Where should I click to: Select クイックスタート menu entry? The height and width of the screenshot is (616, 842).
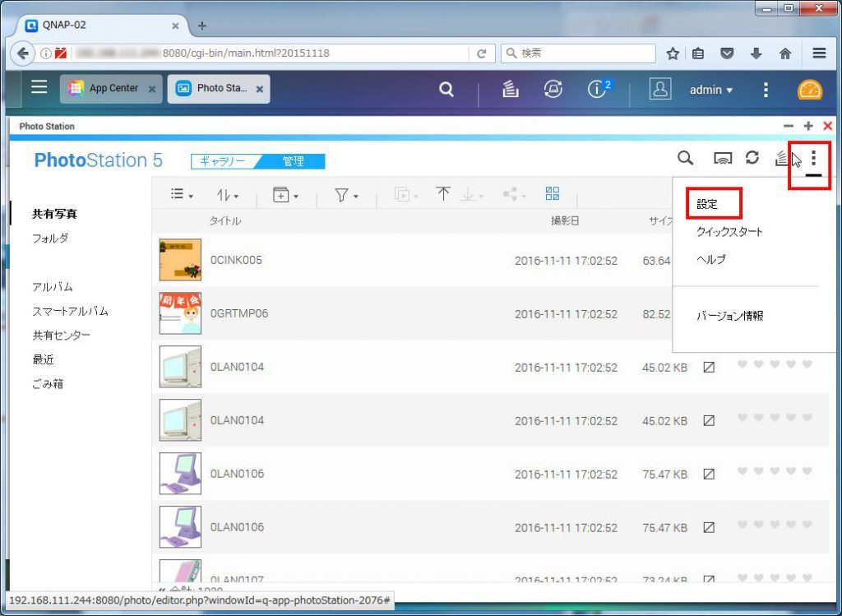point(729,232)
